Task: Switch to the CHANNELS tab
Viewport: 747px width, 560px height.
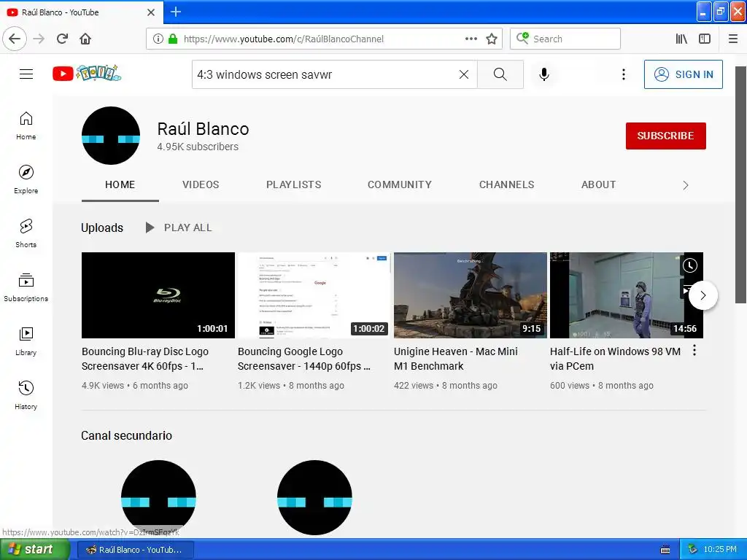Action: point(506,184)
